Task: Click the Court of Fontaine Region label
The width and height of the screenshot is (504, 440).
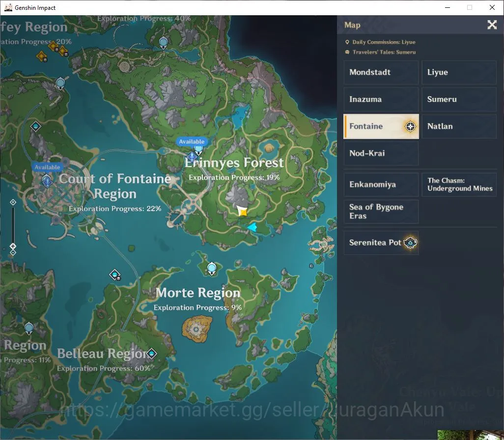Action: click(x=115, y=186)
